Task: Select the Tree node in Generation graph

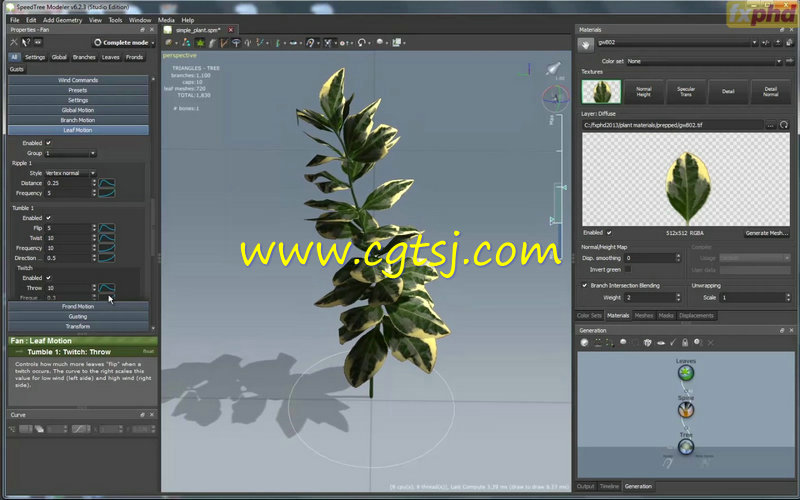Action: click(x=686, y=447)
